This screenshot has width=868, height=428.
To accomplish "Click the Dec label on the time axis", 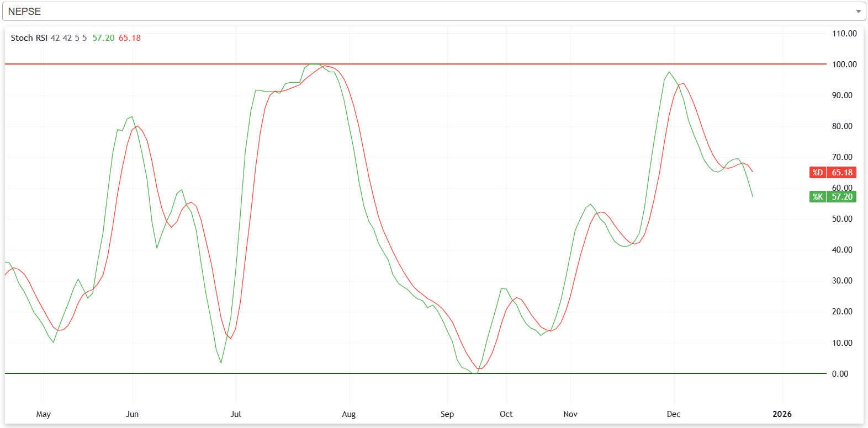I will pyautogui.click(x=674, y=414).
